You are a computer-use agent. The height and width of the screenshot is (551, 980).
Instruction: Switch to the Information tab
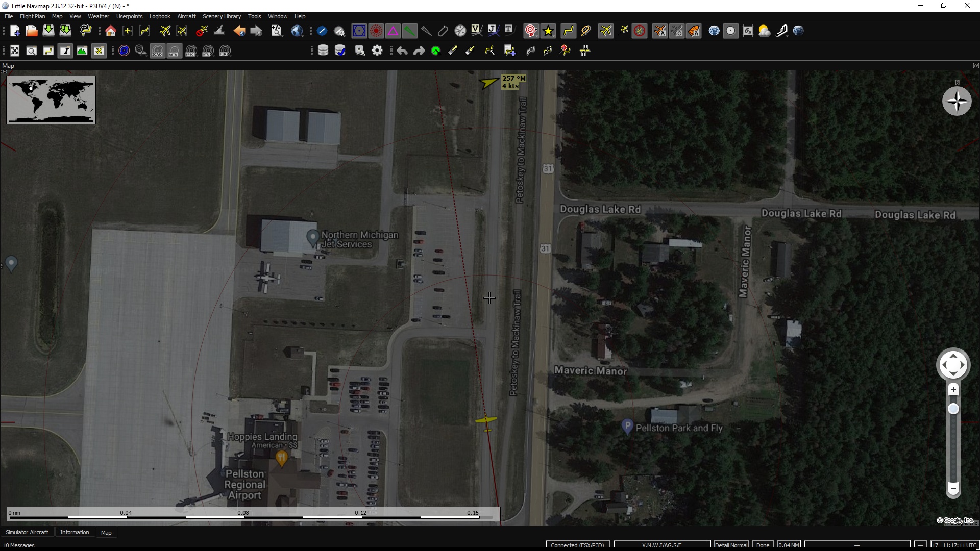pos(75,532)
